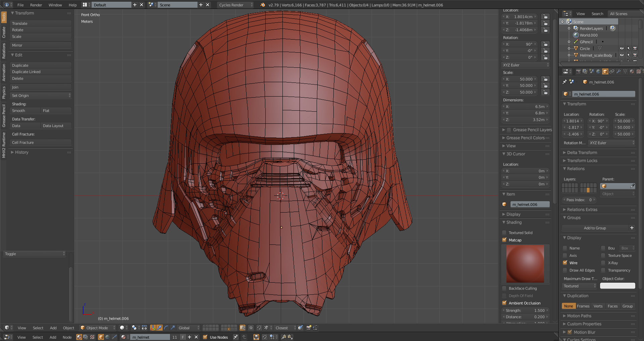Toggle selectability arrow for Helmet_scale:Body

(x=629, y=55)
